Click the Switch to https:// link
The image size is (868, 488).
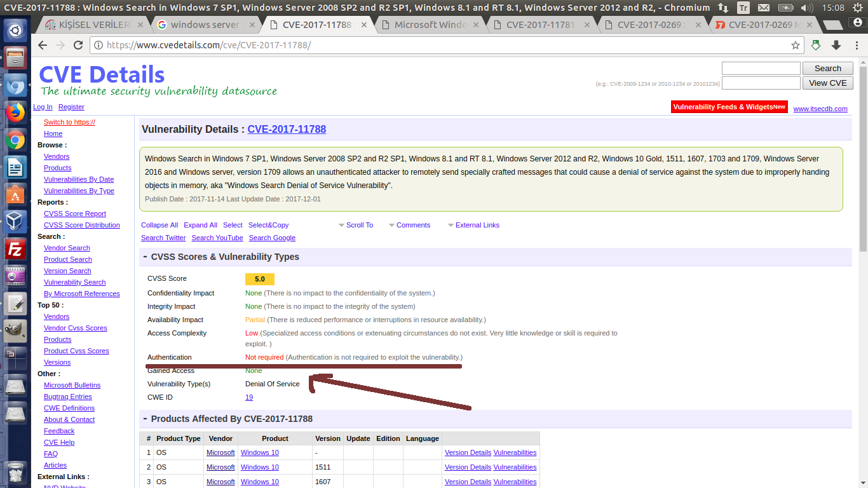tap(69, 122)
